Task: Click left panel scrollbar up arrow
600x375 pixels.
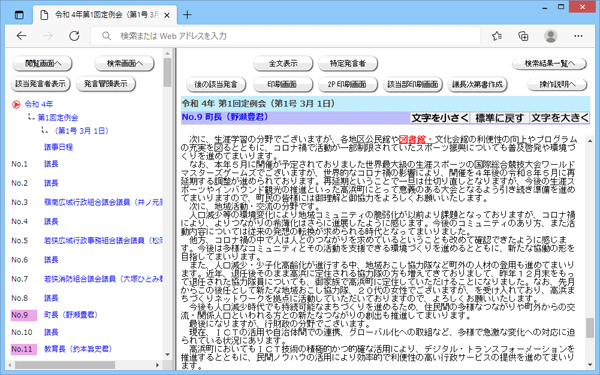Action: 167,53
